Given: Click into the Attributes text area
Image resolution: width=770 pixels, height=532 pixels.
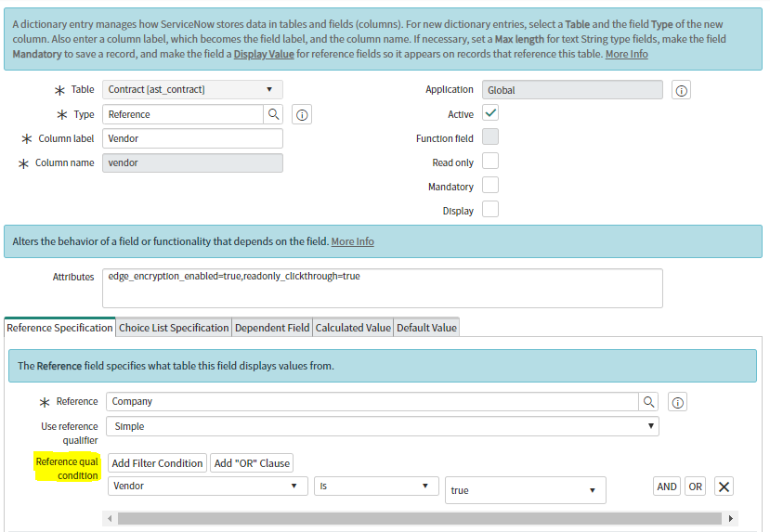Looking at the screenshot, I should pos(382,288).
